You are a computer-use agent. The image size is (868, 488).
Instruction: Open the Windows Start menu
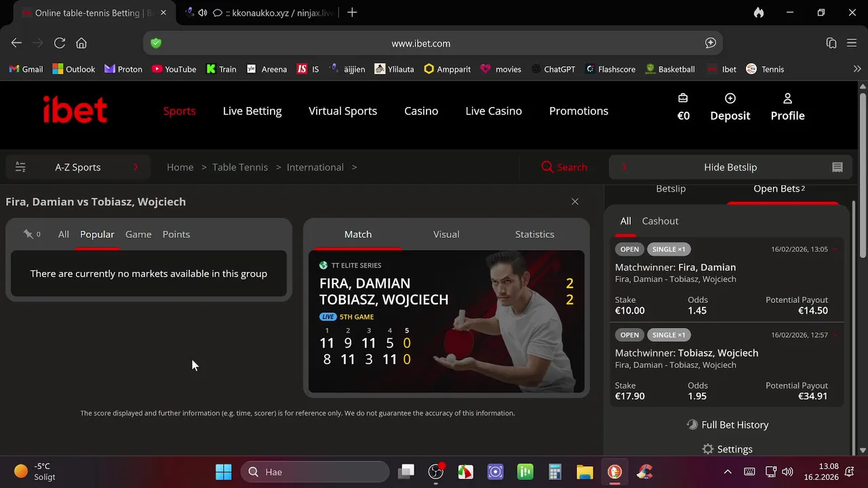pos(223,472)
